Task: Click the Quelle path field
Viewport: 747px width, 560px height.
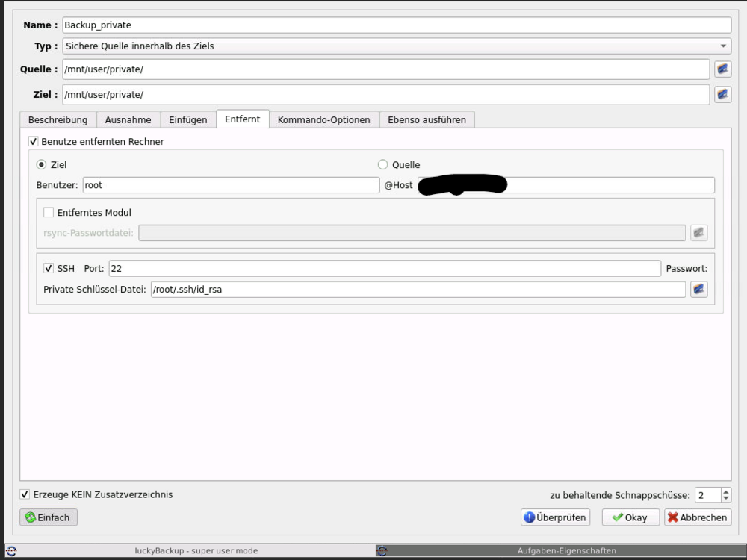Action: point(386,69)
